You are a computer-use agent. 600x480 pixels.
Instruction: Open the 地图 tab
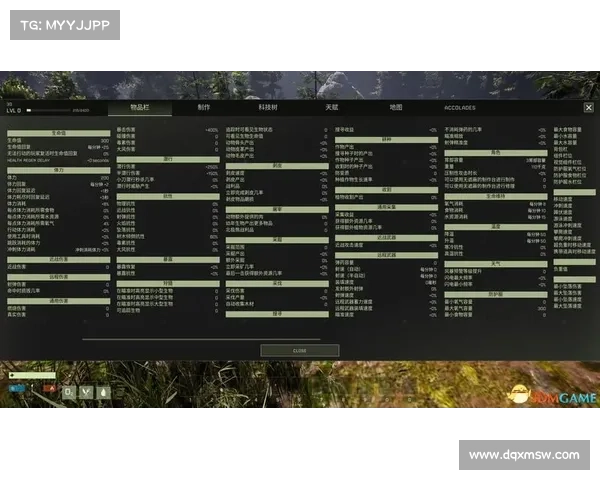(x=396, y=108)
